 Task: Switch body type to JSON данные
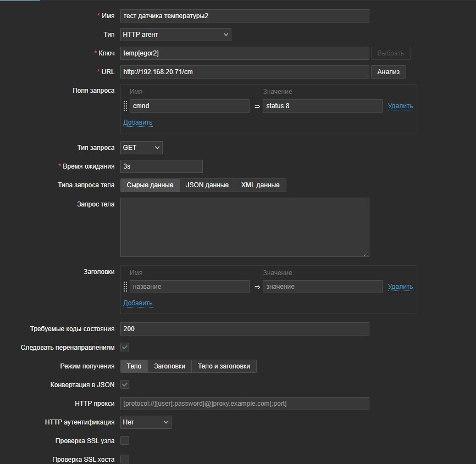coord(207,185)
